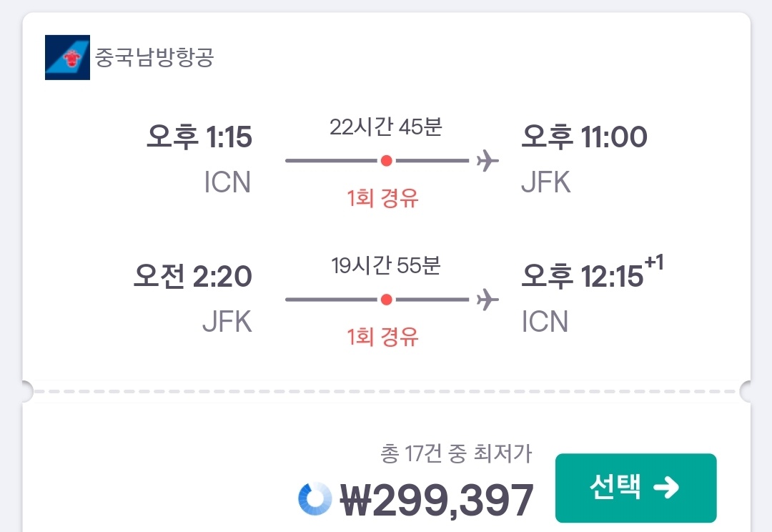The image size is (772, 532).
Task: Click the +1 next-day arrival indicator
Action: [x=653, y=264]
